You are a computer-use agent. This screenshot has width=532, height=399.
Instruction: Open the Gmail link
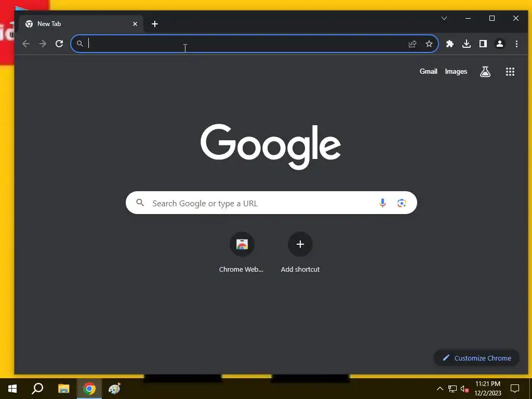point(428,71)
